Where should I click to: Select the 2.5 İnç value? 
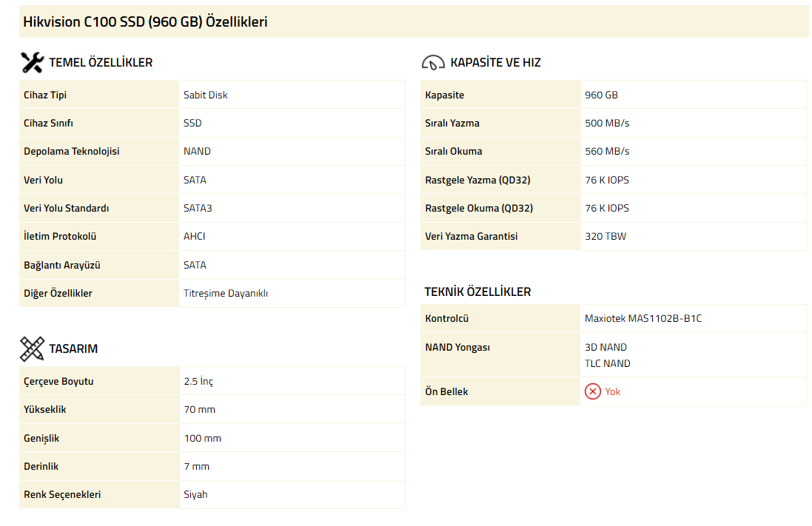(x=198, y=381)
